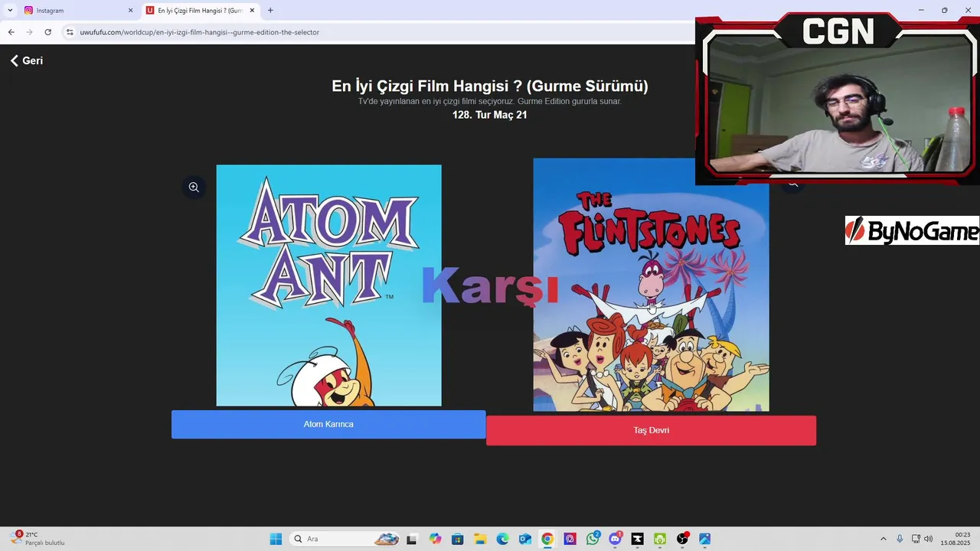Viewport: 980px width, 551px height.
Task: Expand the tab search dropdown arrow
Action: pos(10,11)
